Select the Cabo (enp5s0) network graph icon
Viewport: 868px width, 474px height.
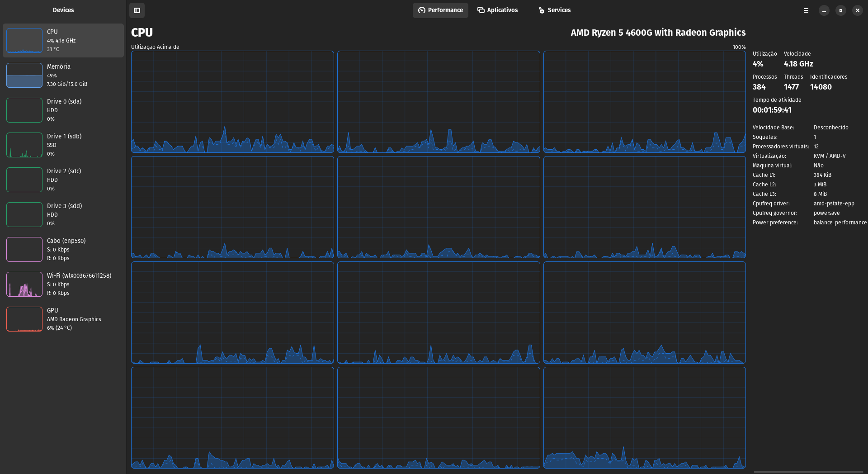pos(24,250)
